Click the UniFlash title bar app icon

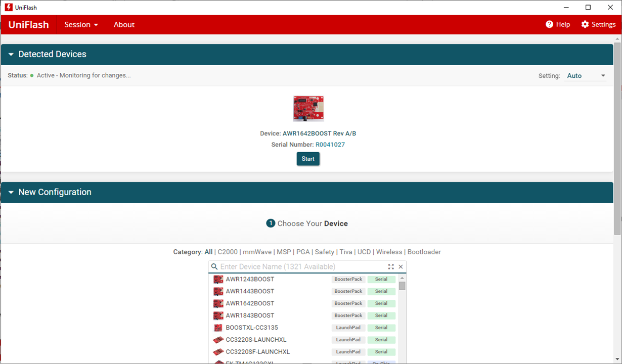coord(8,8)
